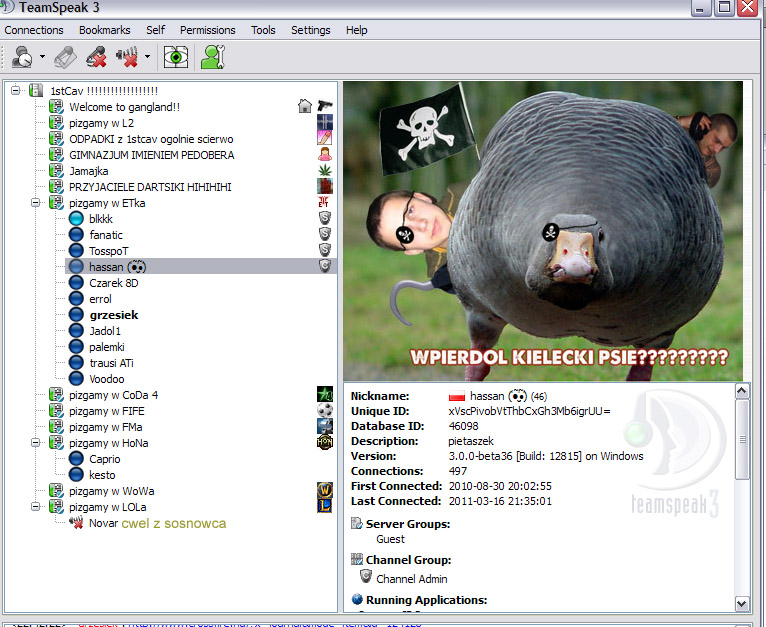Select user grzesiek in the channel tree
This screenshot has width=766, height=627.
pos(113,315)
